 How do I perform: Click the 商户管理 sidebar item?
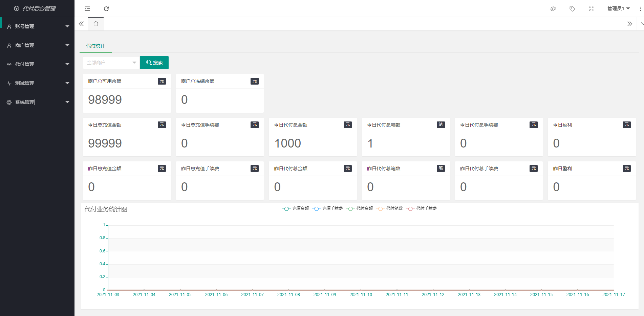tap(37, 45)
